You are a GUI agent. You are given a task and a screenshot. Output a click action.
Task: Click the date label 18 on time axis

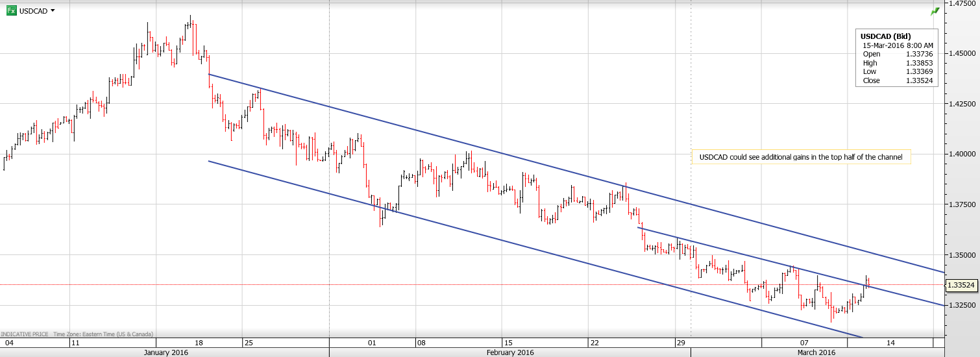(199, 342)
